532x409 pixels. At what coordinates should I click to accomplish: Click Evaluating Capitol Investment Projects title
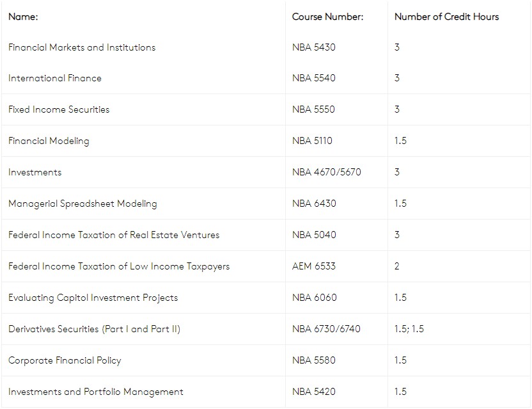(93, 298)
